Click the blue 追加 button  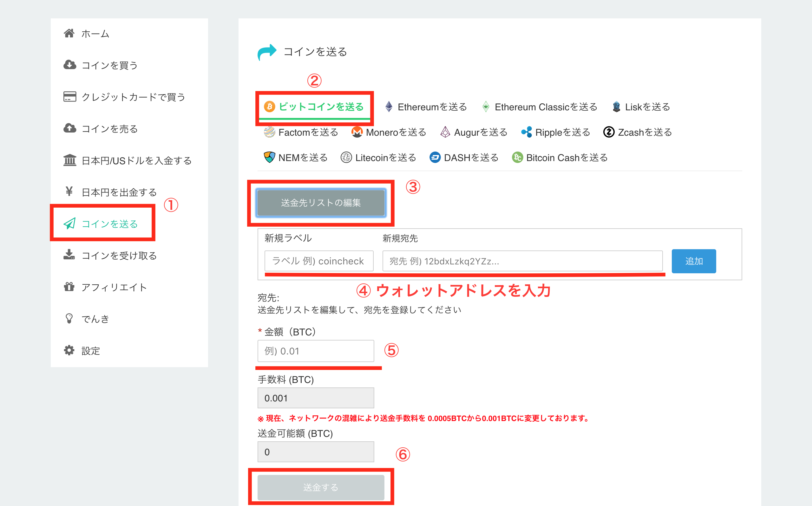coord(693,261)
